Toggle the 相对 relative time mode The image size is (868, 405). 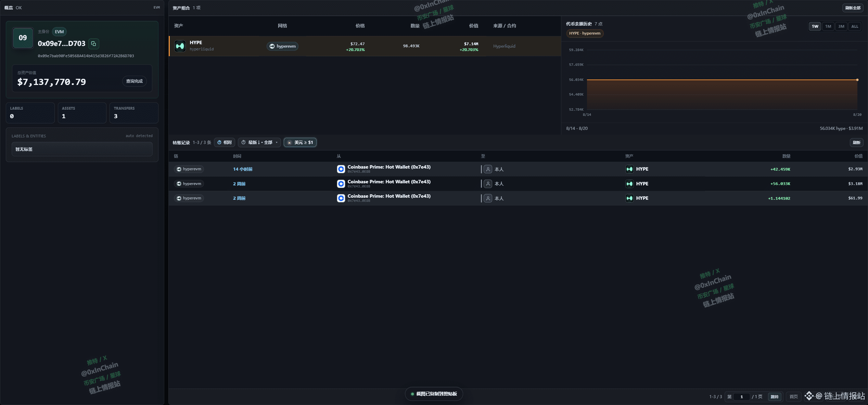coord(225,143)
